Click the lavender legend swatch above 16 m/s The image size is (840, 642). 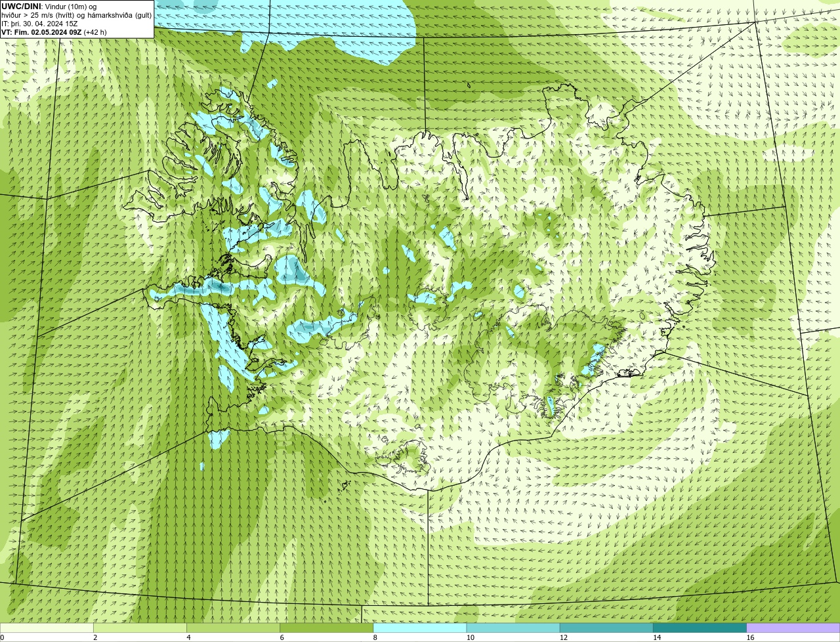[793, 628]
